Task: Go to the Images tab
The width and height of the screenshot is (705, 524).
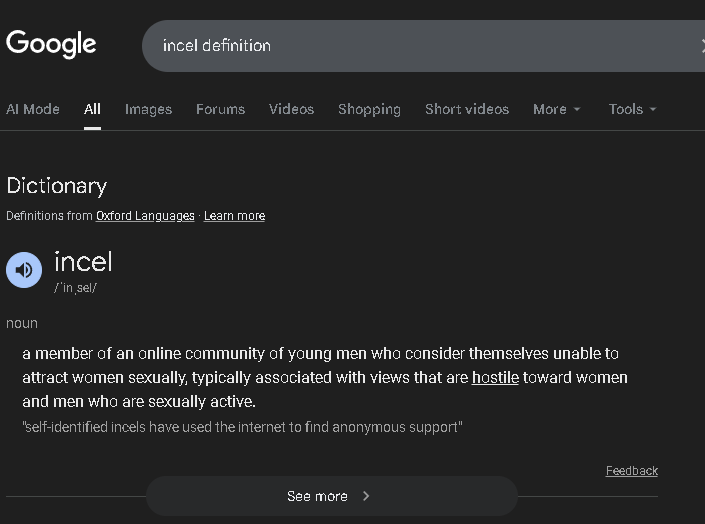Action: point(148,109)
